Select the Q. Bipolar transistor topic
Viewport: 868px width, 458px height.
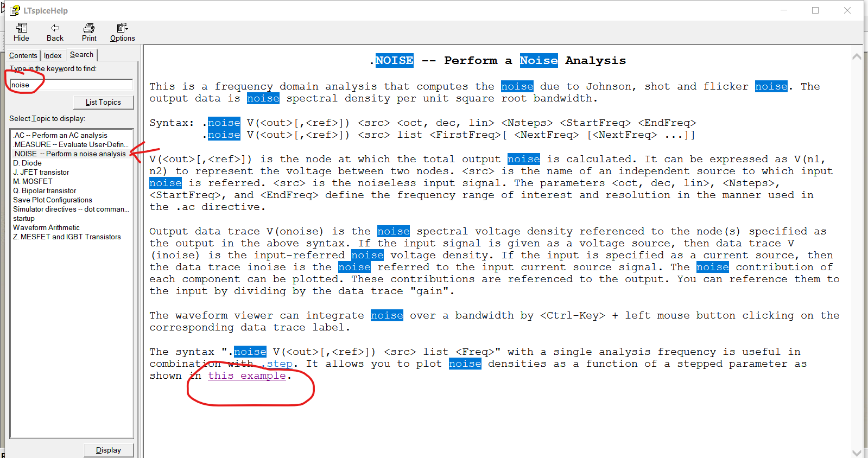[x=45, y=190]
